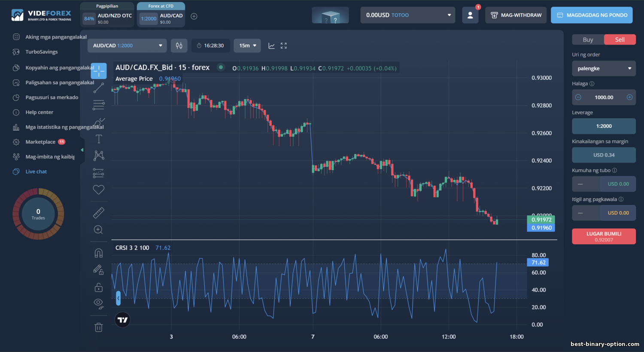Toggle Sell order direction
The image size is (644, 352).
pos(620,39)
